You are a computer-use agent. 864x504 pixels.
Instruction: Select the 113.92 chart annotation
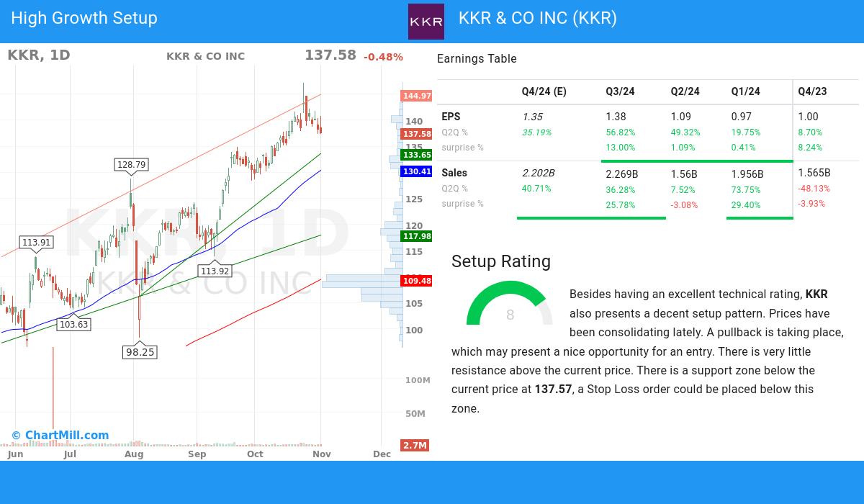[x=215, y=271]
